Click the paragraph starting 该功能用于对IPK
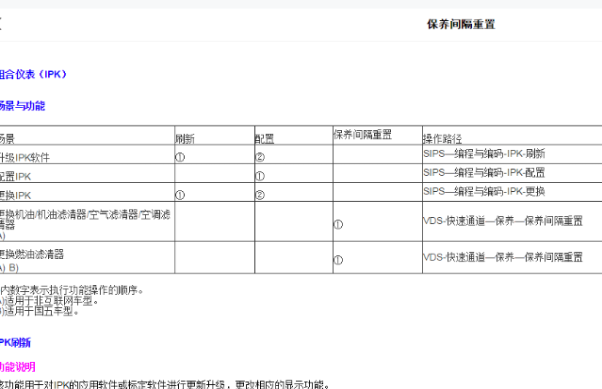This screenshot has height=389, width=602. [x=165, y=384]
